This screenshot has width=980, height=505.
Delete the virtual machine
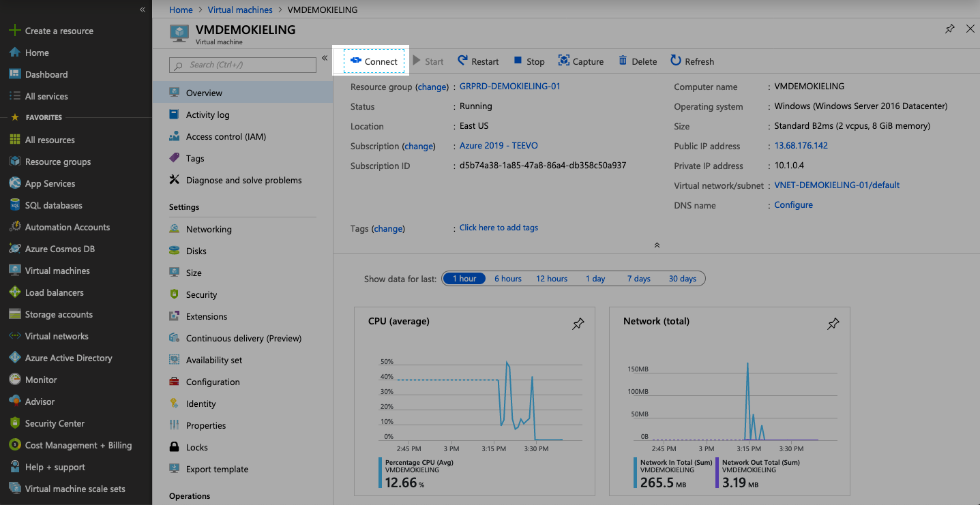coord(638,61)
